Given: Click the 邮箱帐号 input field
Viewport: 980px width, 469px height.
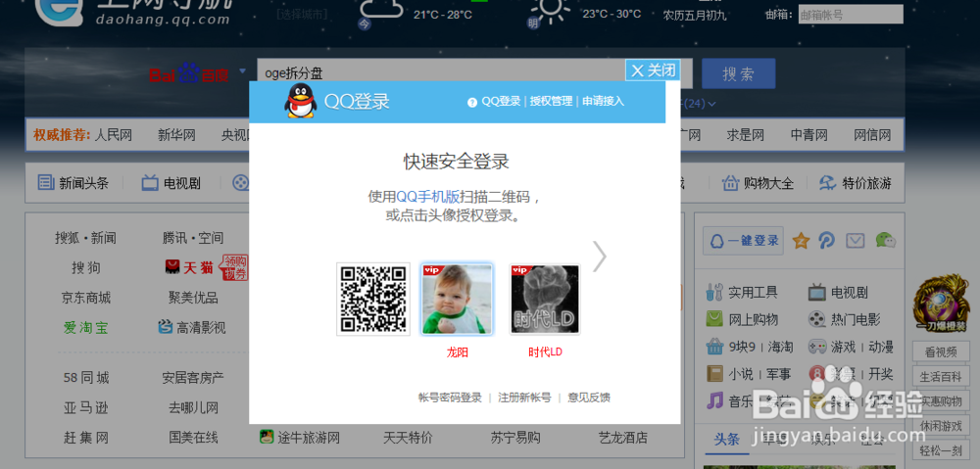Looking at the screenshot, I should (x=851, y=15).
